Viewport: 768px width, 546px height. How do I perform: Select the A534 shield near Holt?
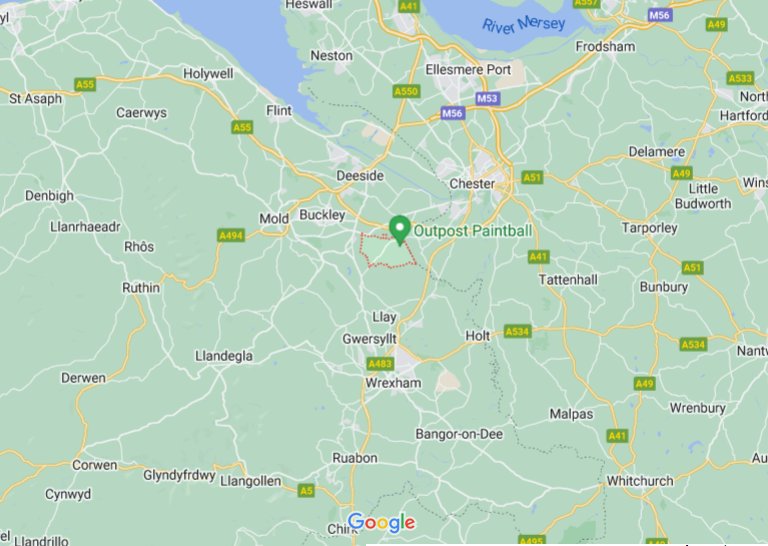518,332
